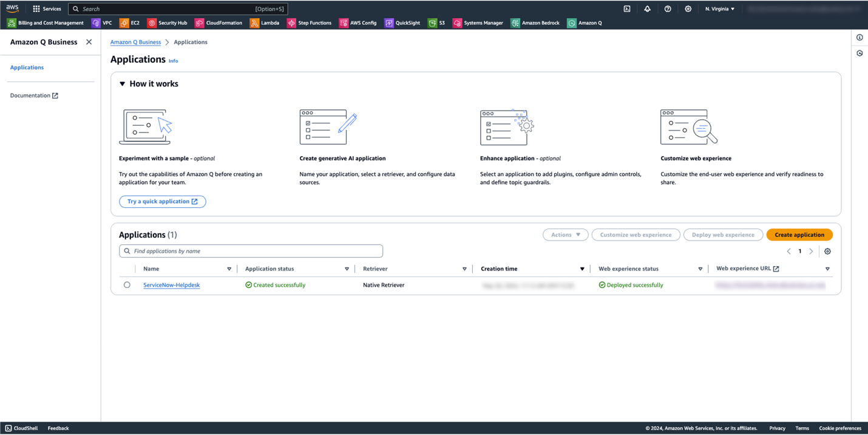Open the Actions dropdown
Image resolution: width=868 pixels, height=435 pixels.
pyautogui.click(x=566, y=235)
